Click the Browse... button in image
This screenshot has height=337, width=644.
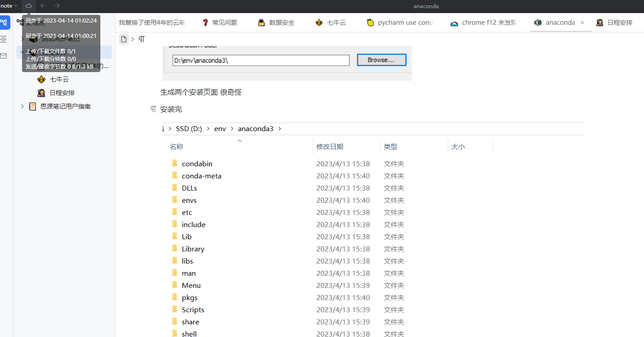pyautogui.click(x=381, y=60)
